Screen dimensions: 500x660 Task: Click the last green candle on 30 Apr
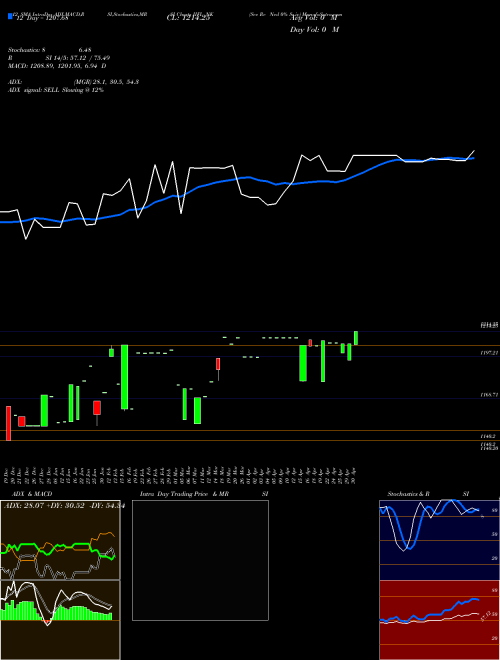point(356,338)
